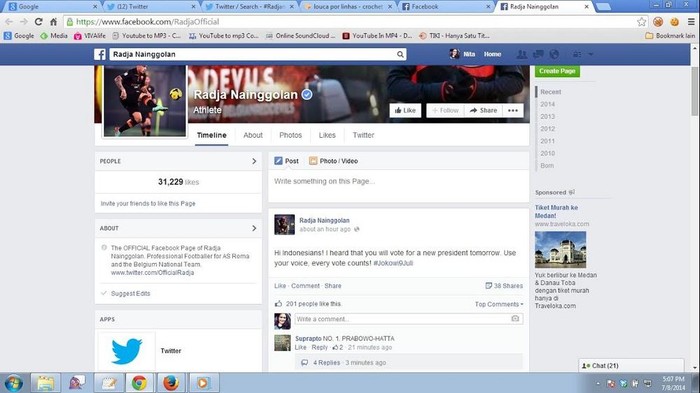Click the Home link in Facebook header

coord(492,54)
